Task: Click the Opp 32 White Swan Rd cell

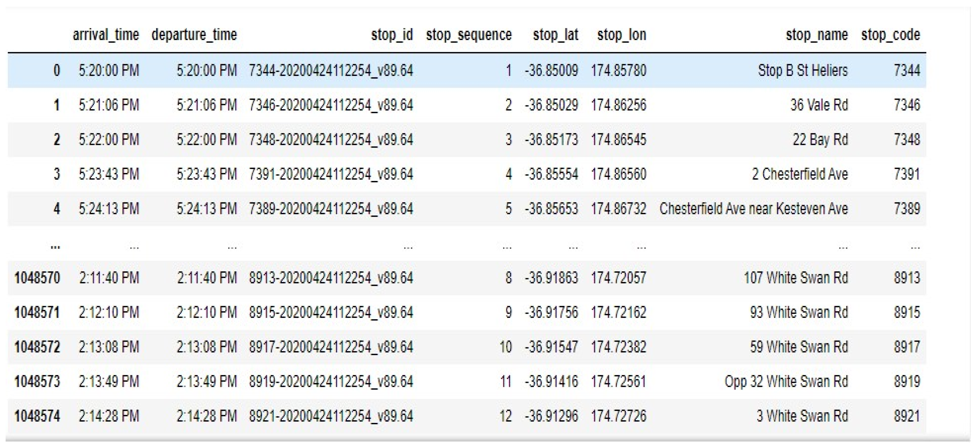Action: coord(786,382)
